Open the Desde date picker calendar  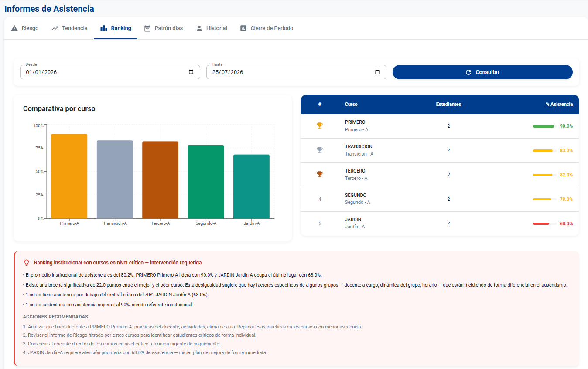click(191, 72)
